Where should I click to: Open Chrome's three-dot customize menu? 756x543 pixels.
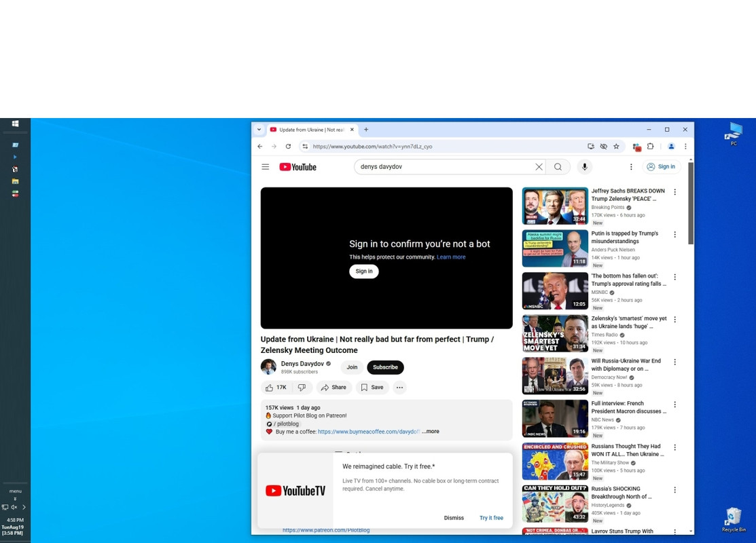[685, 147]
